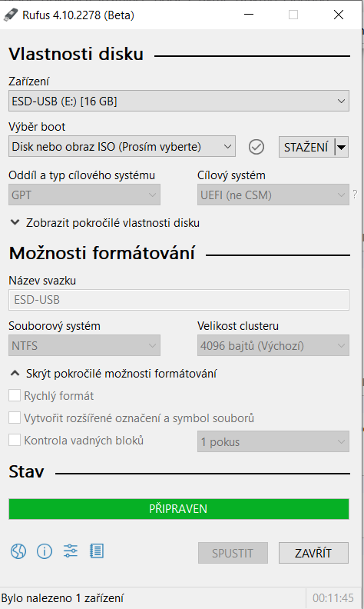Toggle Vytvořit rozšířené označení a symbol souborů
The height and width of the screenshot is (609, 364).
click(15, 418)
